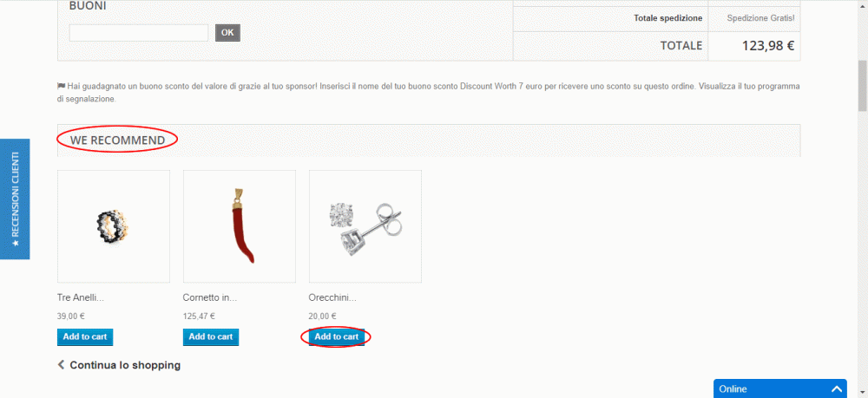Click the vertical page scrollbar thumb
This screenshot has height=398, width=868.
point(863,86)
